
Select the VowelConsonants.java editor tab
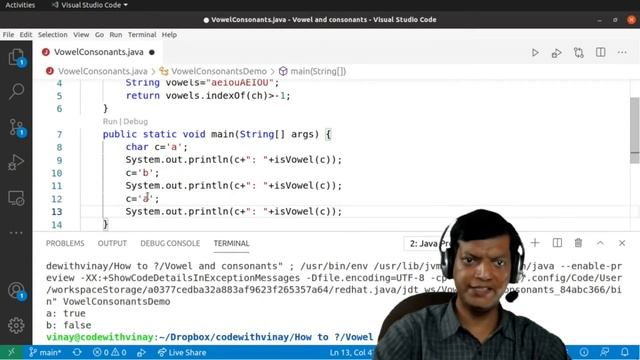tap(98, 52)
